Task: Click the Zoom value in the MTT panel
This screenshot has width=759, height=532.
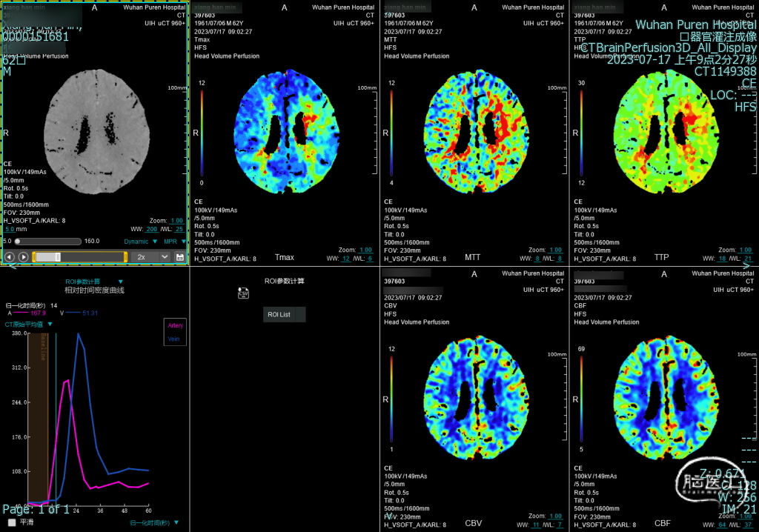Action: (x=555, y=250)
